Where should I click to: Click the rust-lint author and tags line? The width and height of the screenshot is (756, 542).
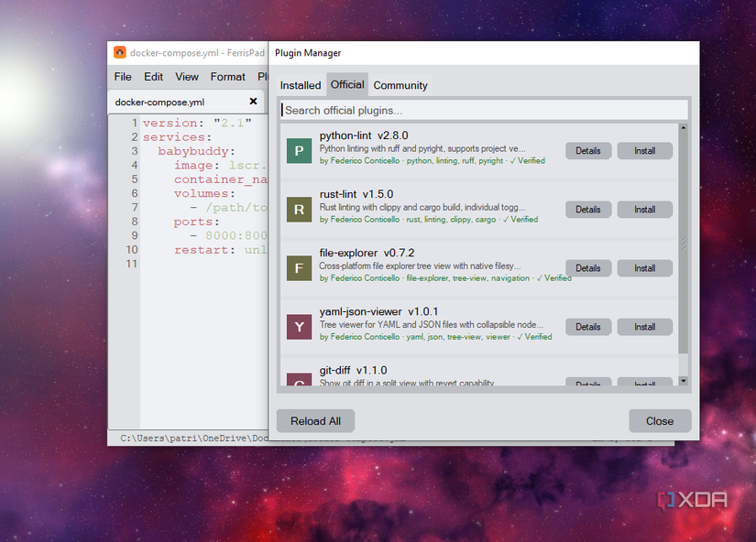pos(429,220)
